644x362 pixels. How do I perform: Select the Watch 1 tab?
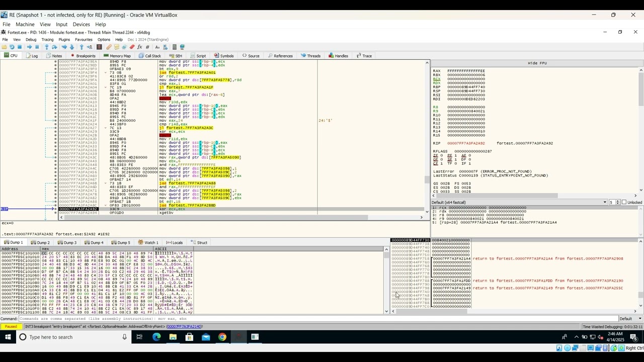pyautogui.click(x=148, y=242)
